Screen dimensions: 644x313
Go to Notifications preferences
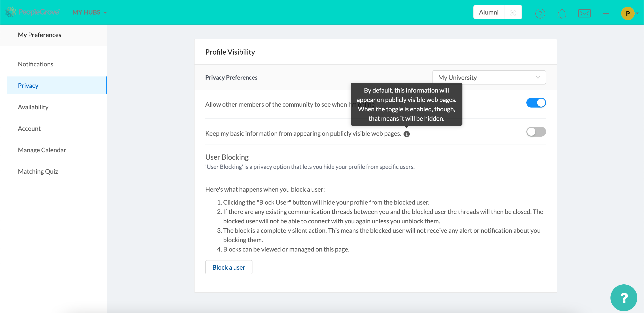tap(36, 64)
